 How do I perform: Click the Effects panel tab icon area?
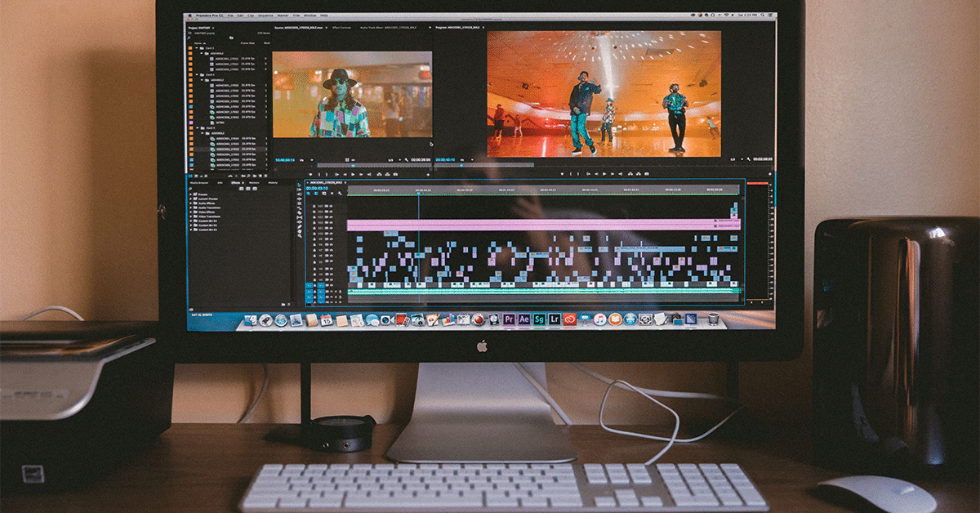point(235,183)
